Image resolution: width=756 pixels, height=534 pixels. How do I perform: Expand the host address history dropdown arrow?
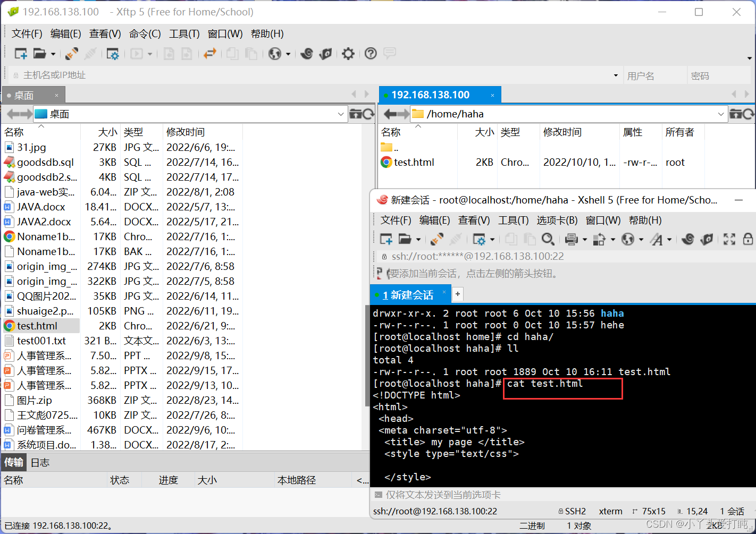point(616,75)
